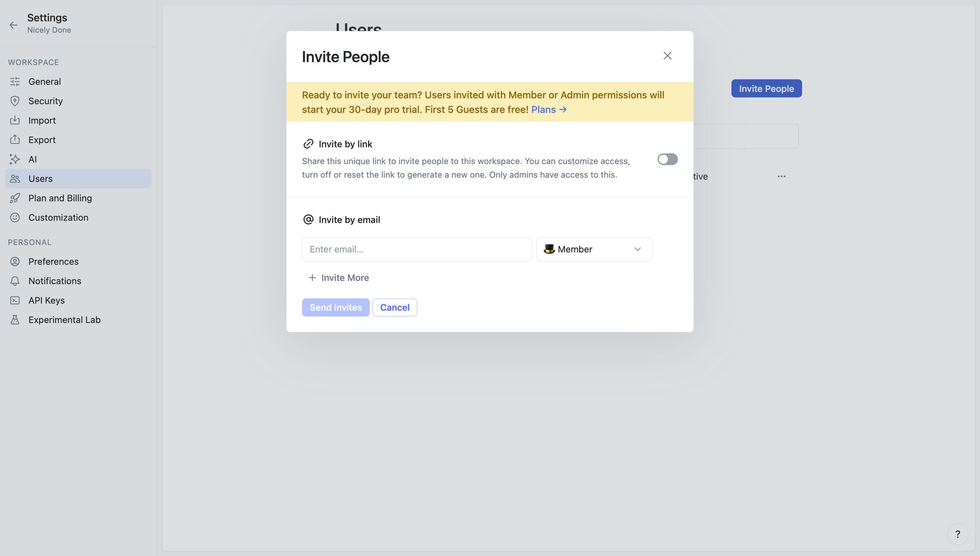Click Invite More to add another email
980x556 pixels.
338,277
